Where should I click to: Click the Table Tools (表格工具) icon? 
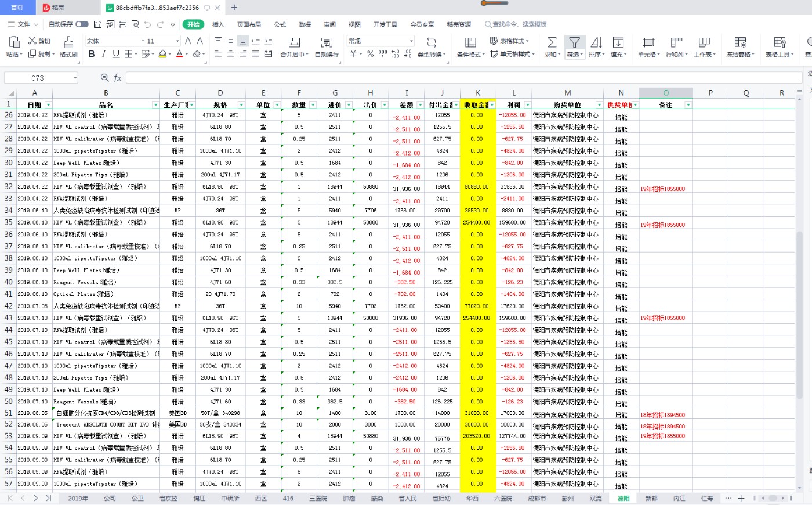pyautogui.click(x=780, y=42)
